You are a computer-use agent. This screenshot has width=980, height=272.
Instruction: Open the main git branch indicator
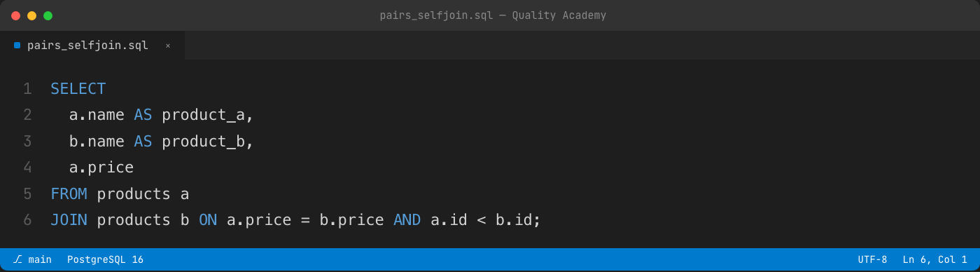point(32,259)
